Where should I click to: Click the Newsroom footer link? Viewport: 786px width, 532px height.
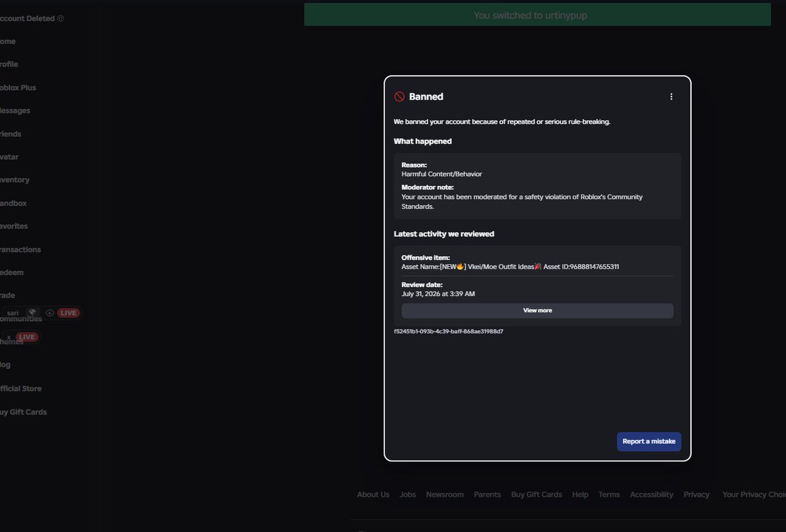[445, 495]
